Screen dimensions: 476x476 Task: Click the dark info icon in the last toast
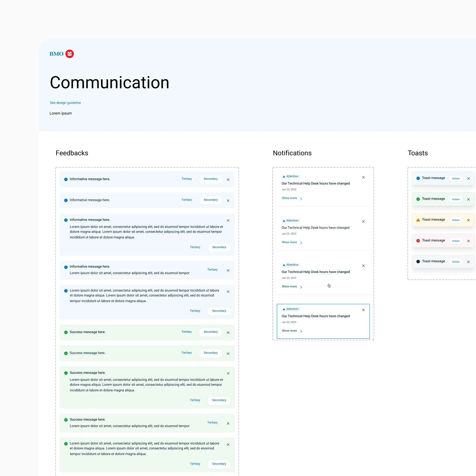tap(418, 262)
